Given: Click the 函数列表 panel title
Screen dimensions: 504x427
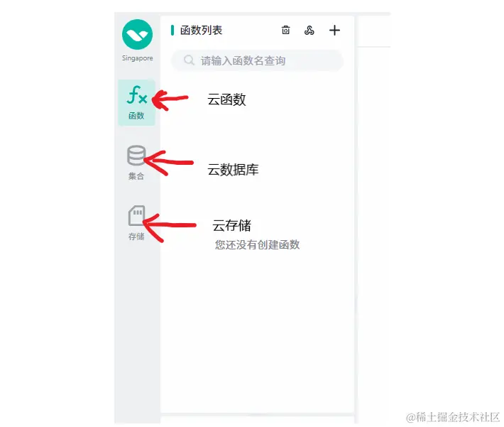Looking at the screenshot, I should coord(201,31).
